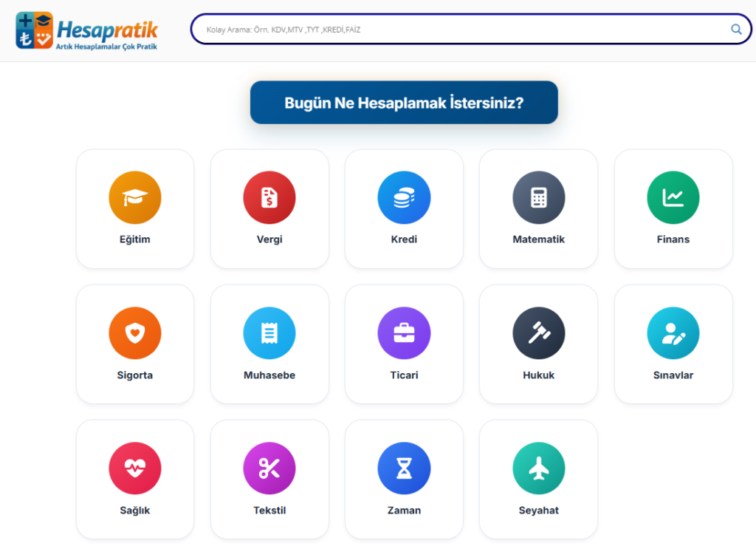Click the Muhasebe receipt icon
The width and height of the screenshot is (756, 549).
[269, 333]
